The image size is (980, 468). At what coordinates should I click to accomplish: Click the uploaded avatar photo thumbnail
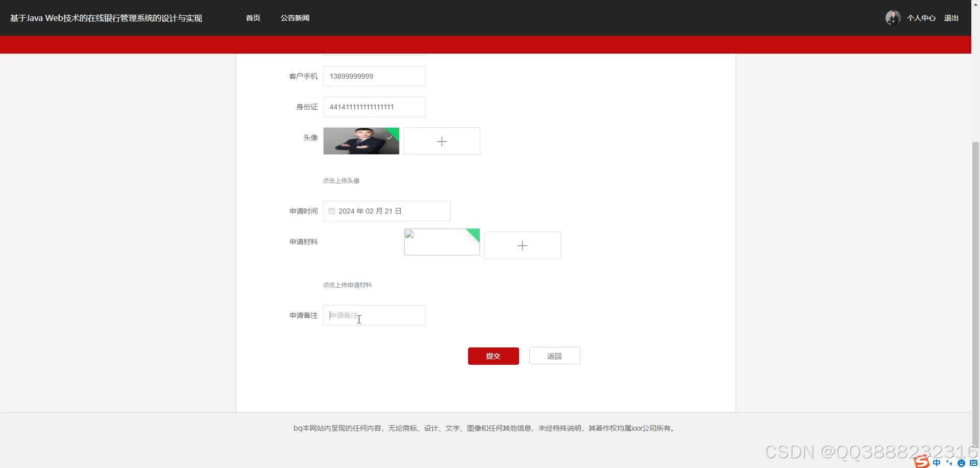pos(361,141)
